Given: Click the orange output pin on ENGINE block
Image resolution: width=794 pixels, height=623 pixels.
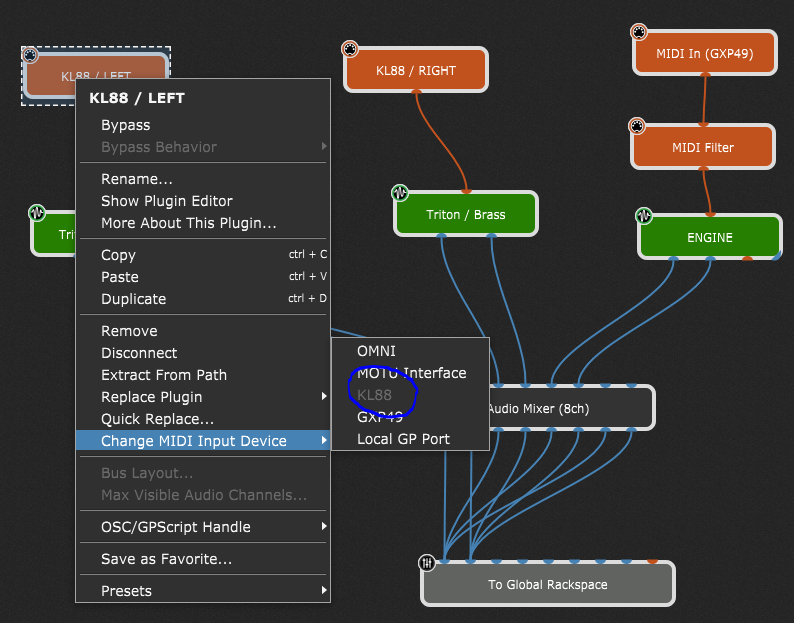Looking at the screenshot, I should pyautogui.click(x=747, y=258).
